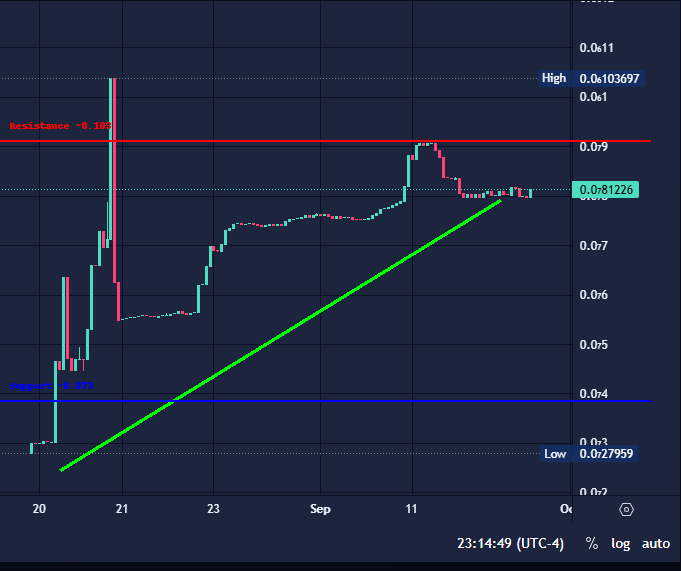Click the Resistance ~0.103 annotation text
This screenshot has width=681, height=571.
click(x=60, y=126)
